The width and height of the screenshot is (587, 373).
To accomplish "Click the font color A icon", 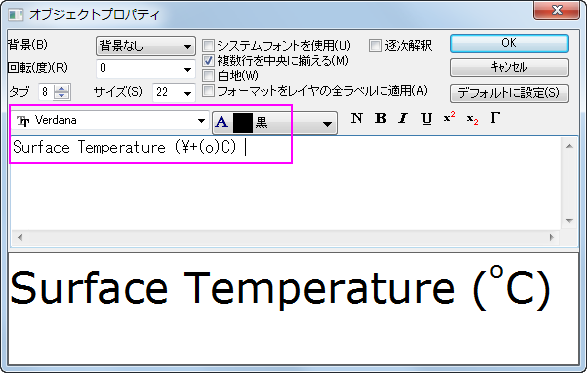I will point(222,122).
